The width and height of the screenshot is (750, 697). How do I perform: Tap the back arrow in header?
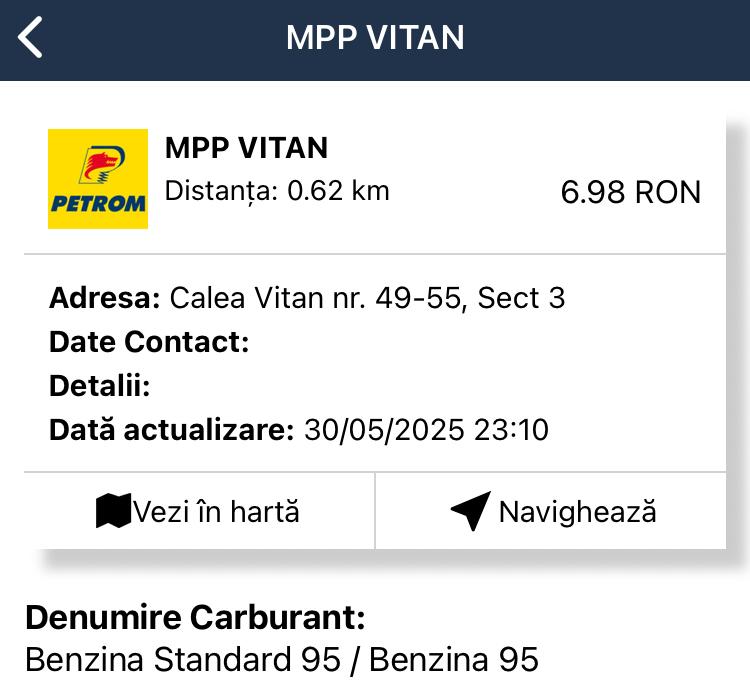(31, 38)
